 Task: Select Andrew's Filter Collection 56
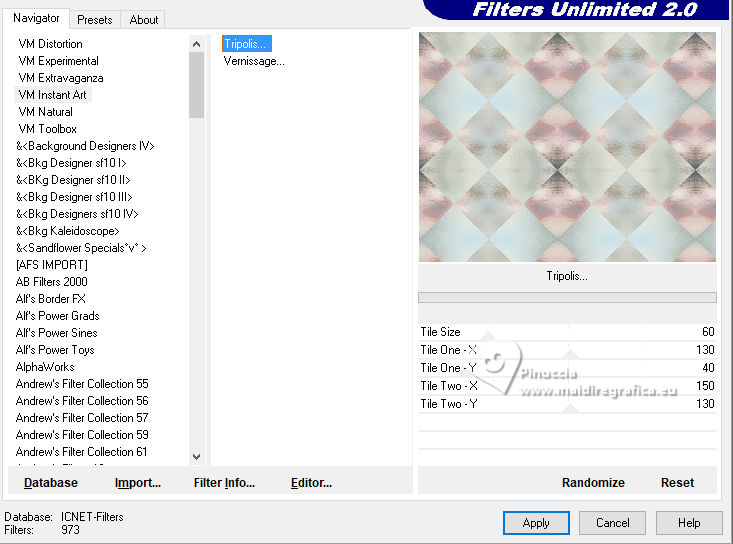[x=82, y=401]
